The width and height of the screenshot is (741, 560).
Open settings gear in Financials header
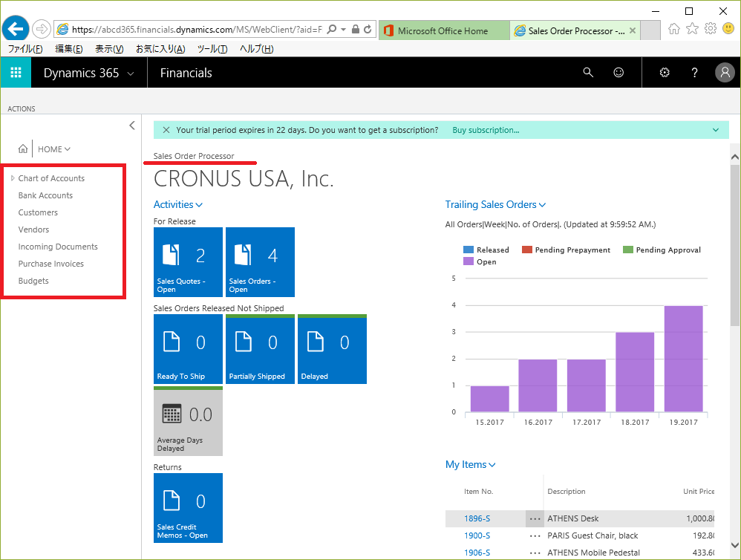665,72
